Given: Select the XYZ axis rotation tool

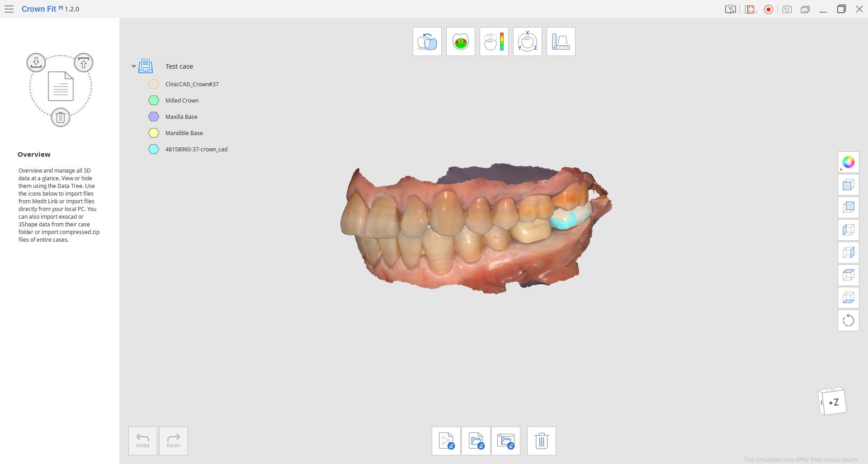Looking at the screenshot, I should [x=527, y=42].
